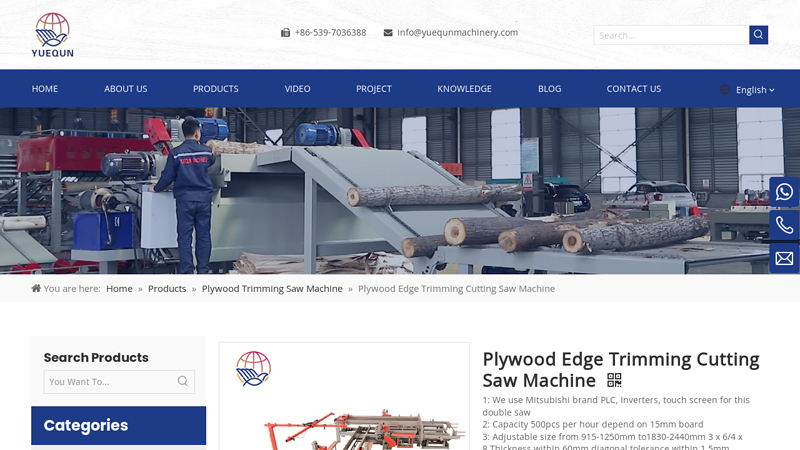Click the phone icon beside +86-539-7036388
The height and width of the screenshot is (450, 800).
point(285,33)
